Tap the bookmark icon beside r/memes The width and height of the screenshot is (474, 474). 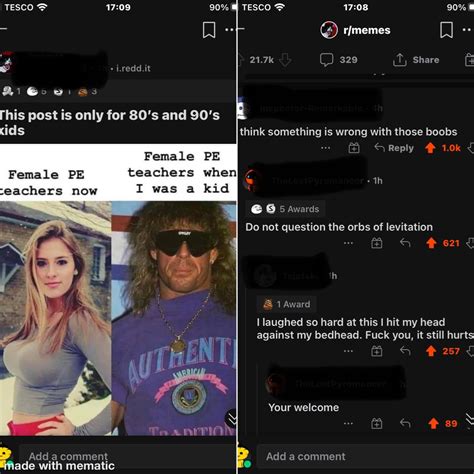coord(446,30)
